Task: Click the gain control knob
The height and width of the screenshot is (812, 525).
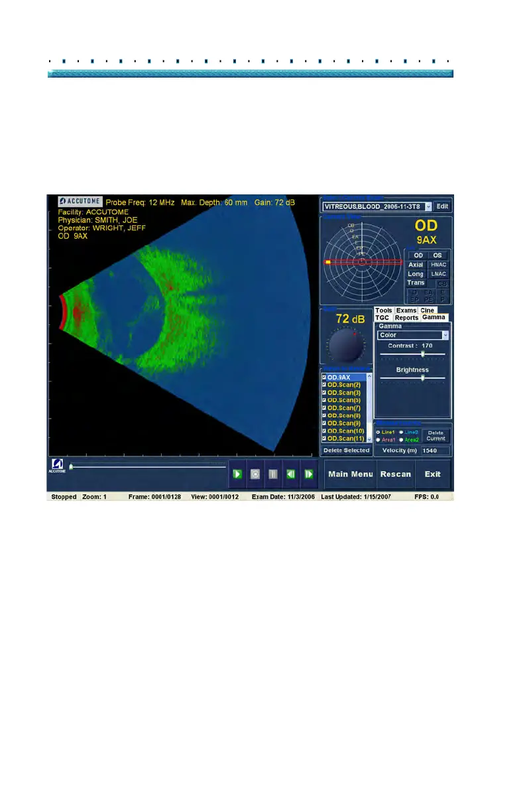Action: tap(346, 346)
